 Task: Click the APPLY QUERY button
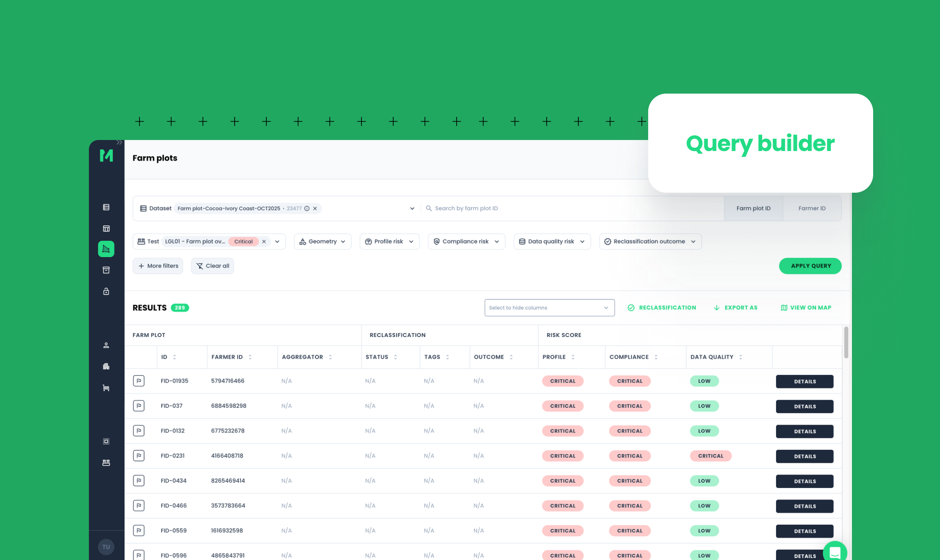pyautogui.click(x=810, y=266)
